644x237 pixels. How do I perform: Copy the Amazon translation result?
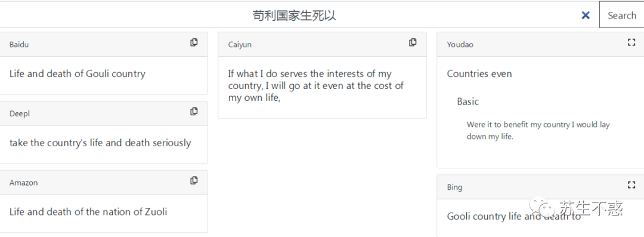click(x=194, y=181)
